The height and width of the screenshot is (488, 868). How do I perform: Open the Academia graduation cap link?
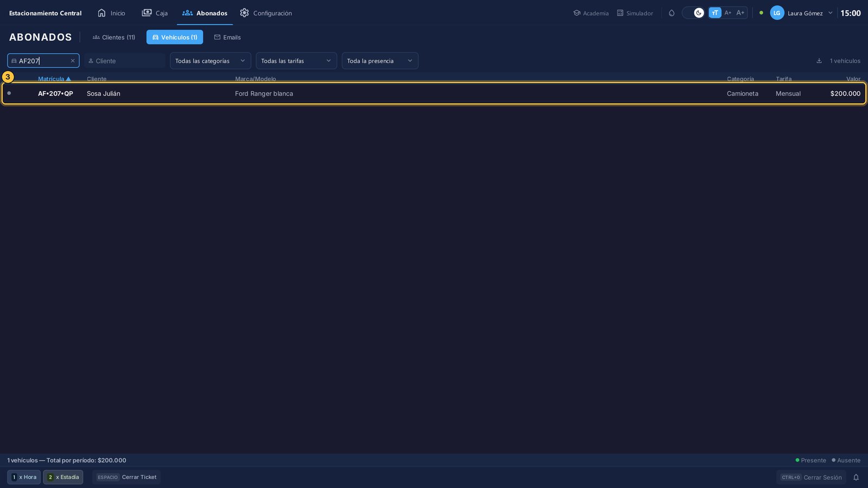click(x=591, y=13)
